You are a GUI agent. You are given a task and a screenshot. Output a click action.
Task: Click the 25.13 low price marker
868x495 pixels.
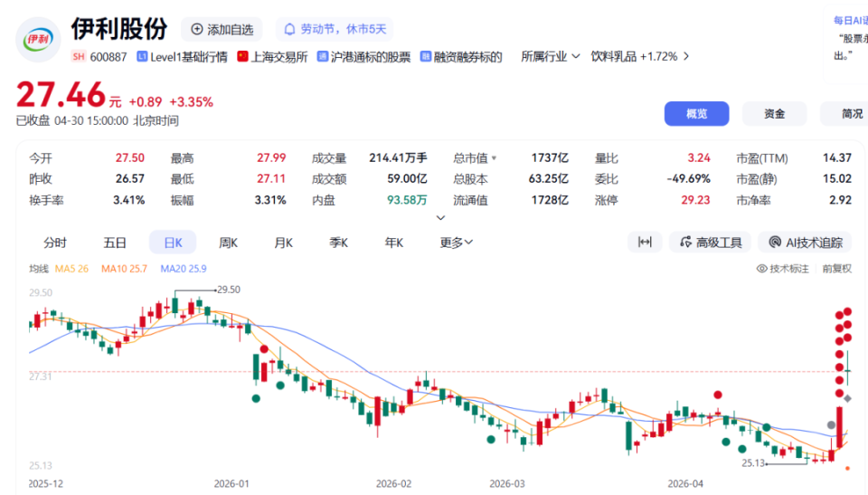click(x=753, y=462)
